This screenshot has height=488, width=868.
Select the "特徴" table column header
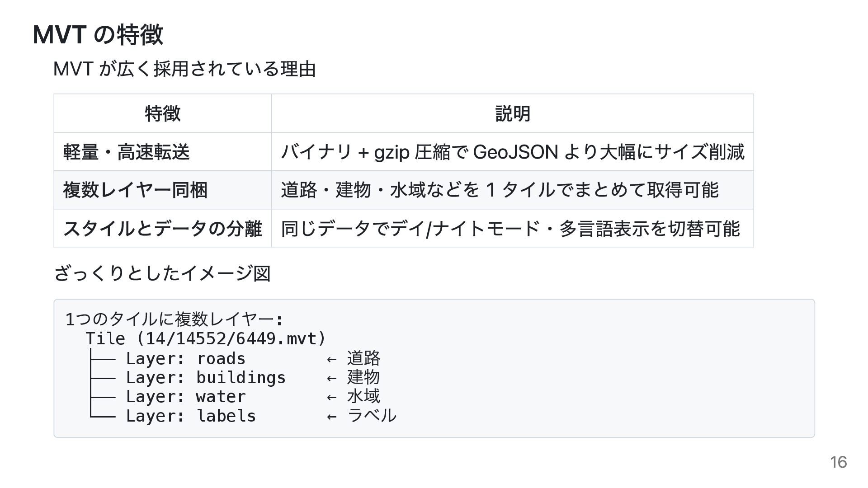point(162,113)
